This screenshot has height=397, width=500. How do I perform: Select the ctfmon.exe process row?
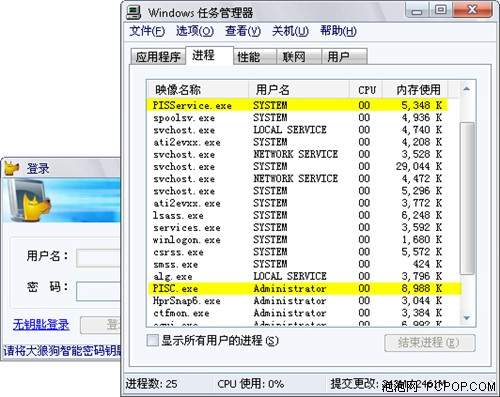coord(298,313)
